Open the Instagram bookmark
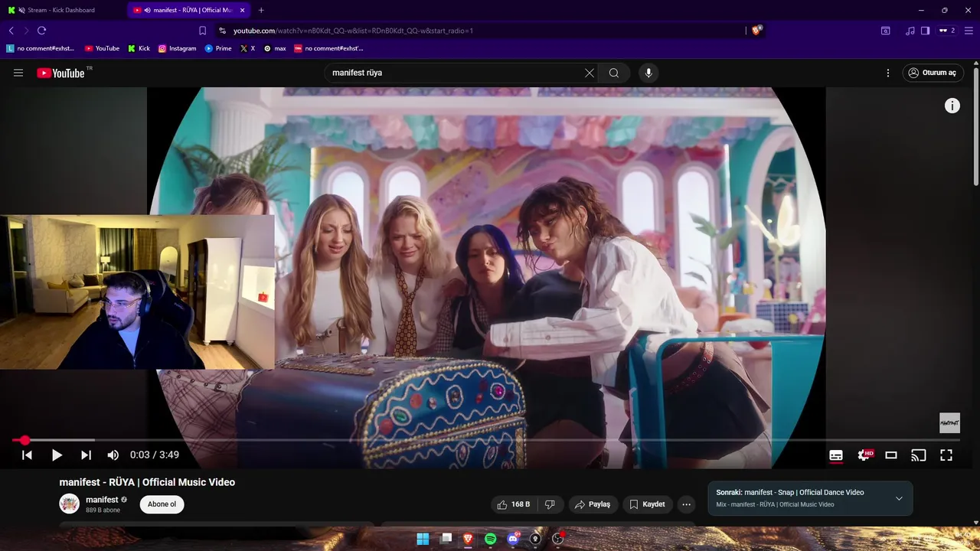The width and height of the screenshot is (980, 551). coord(177,48)
